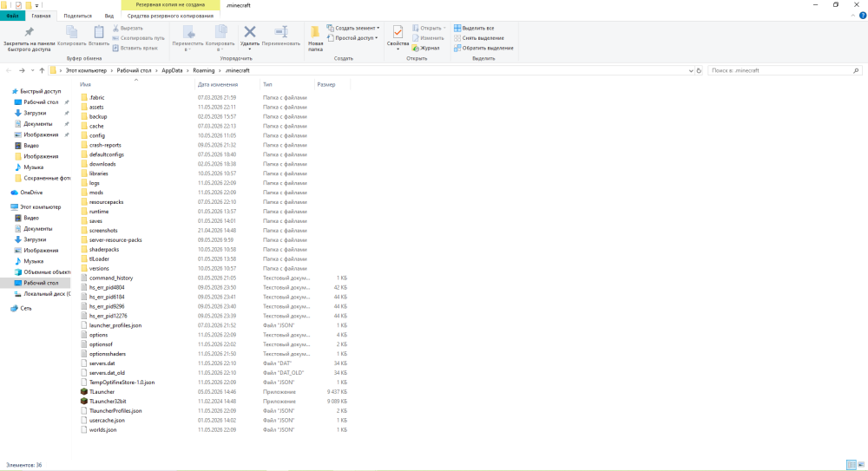Image resolution: width=868 pixels, height=471 pixels.
Task: Select the hs_err_pid4804 text file
Action: coord(106,287)
